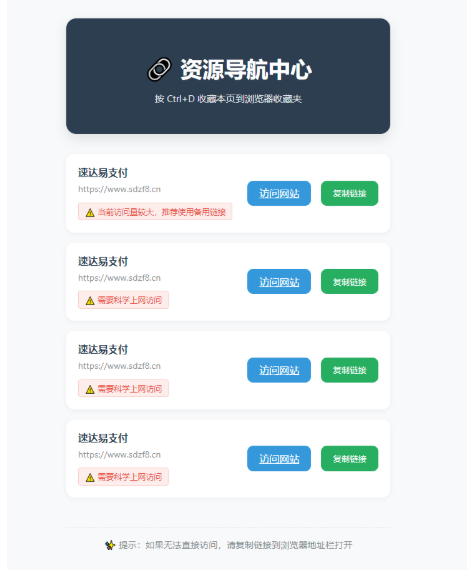Screen dimensions: 470x574
Task: Click the warning triangle icon in the third card
Action: 90,390
